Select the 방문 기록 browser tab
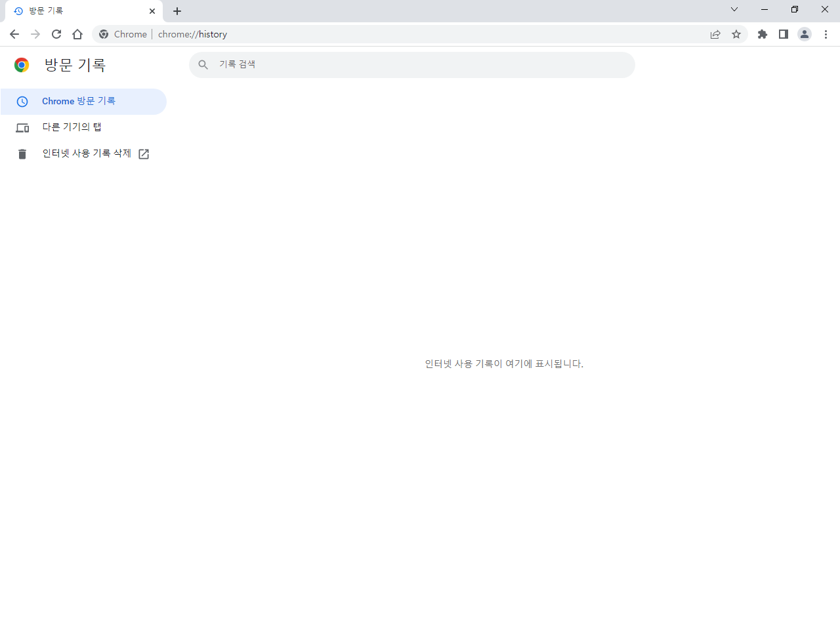Viewport: 840px width, 639px height. tap(84, 11)
